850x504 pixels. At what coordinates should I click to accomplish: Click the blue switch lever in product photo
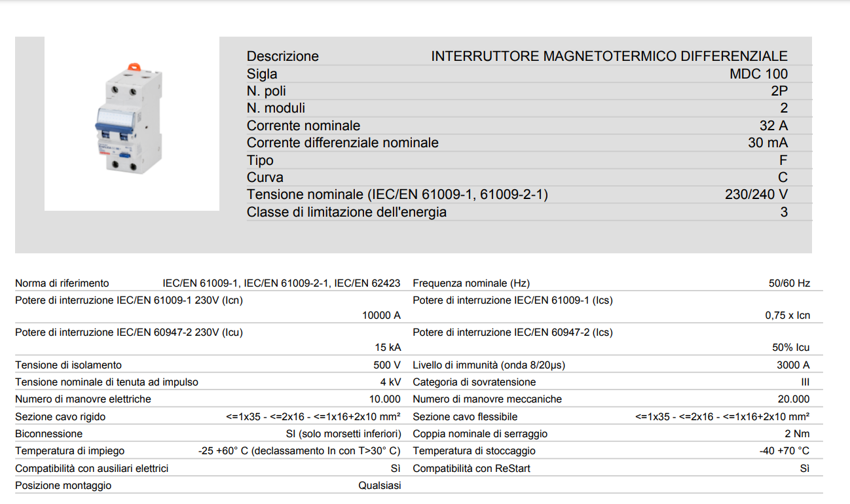coord(117,120)
